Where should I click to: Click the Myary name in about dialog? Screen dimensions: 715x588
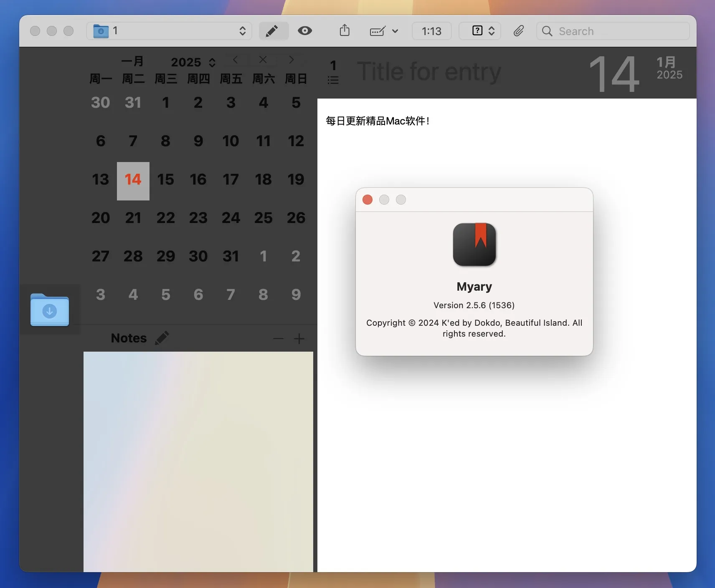point(474,286)
